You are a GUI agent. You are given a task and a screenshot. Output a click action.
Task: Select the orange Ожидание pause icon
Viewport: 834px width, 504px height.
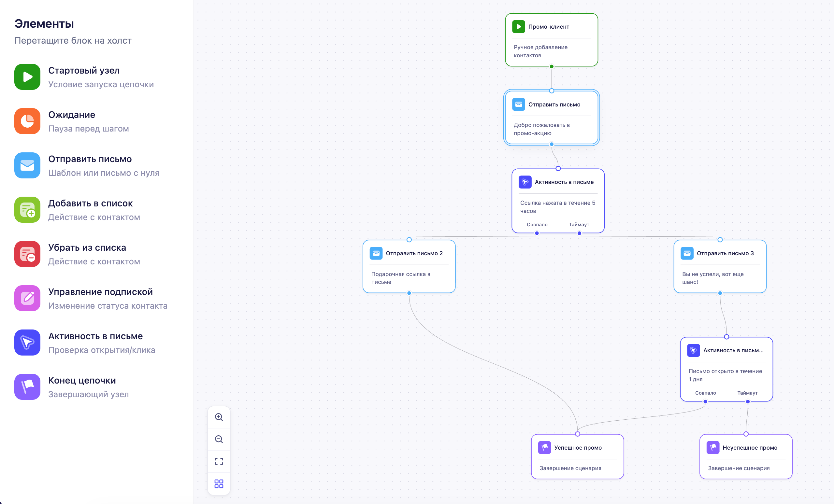[x=27, y=121]
